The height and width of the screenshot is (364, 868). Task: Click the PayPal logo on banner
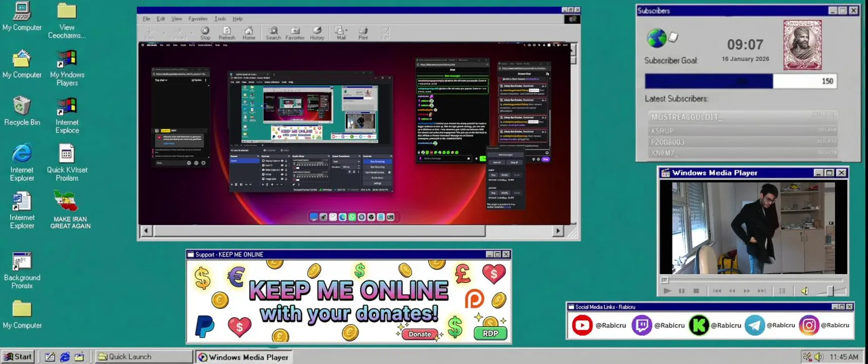click(205, 326)
